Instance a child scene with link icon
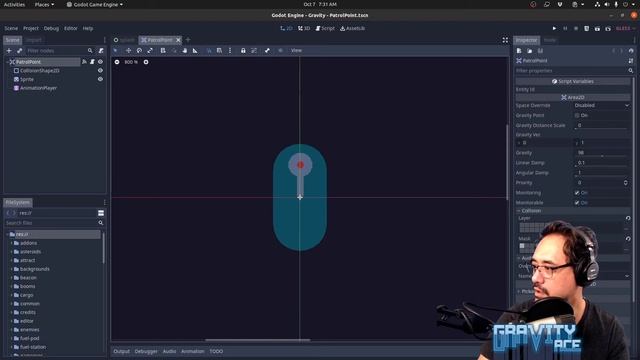 point(19,51)
